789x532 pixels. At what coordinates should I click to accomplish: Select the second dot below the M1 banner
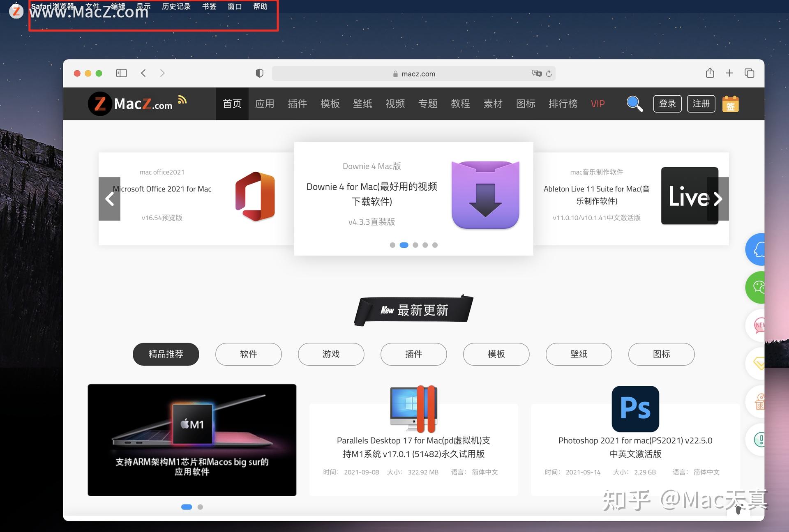(x=200, y=507)
